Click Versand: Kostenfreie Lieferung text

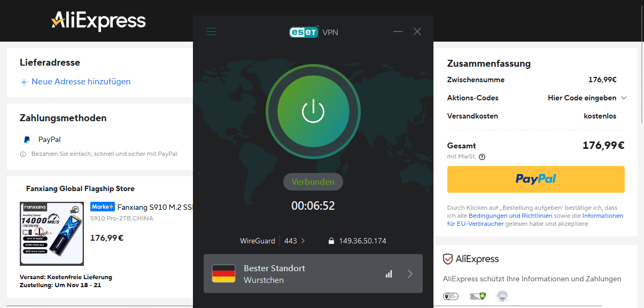click(66, 277)
